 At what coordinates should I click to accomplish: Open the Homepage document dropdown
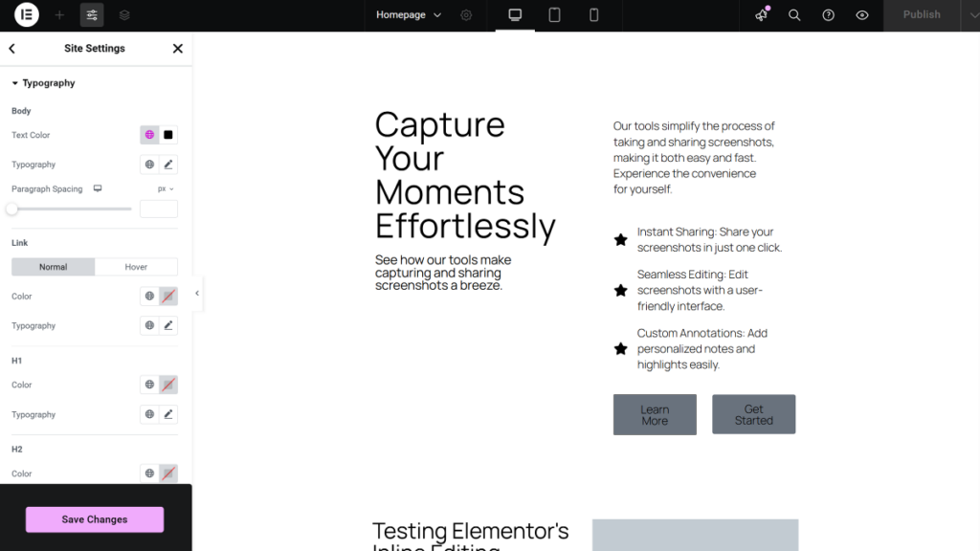[x=409, y=14]
